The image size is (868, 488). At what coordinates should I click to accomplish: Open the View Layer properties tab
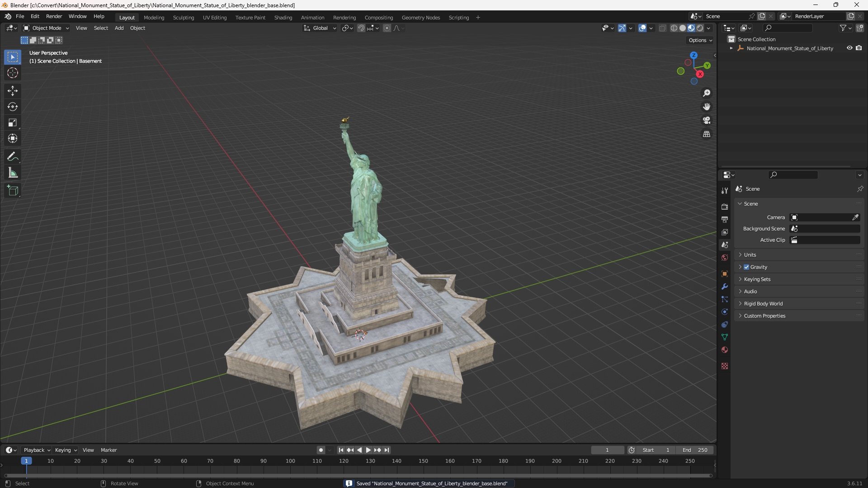(725, 232)
